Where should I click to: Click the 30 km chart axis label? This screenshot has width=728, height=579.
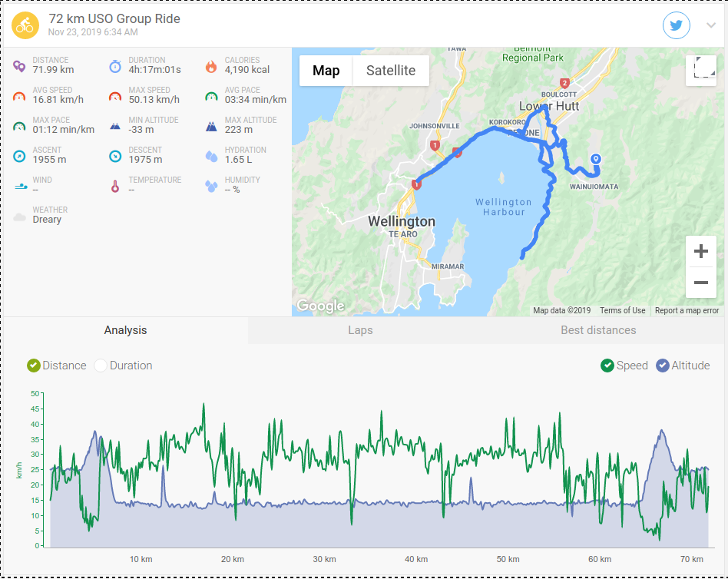tap(324, 560)
